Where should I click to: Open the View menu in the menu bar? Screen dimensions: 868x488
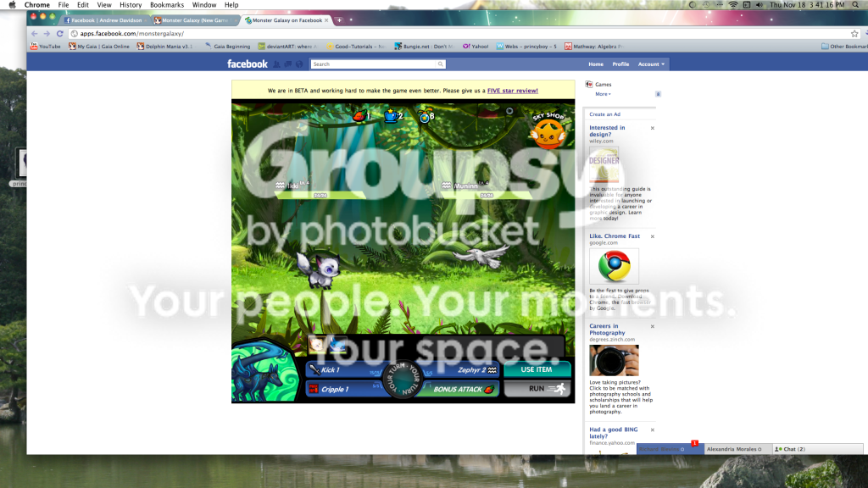click(x=104, y=4)
